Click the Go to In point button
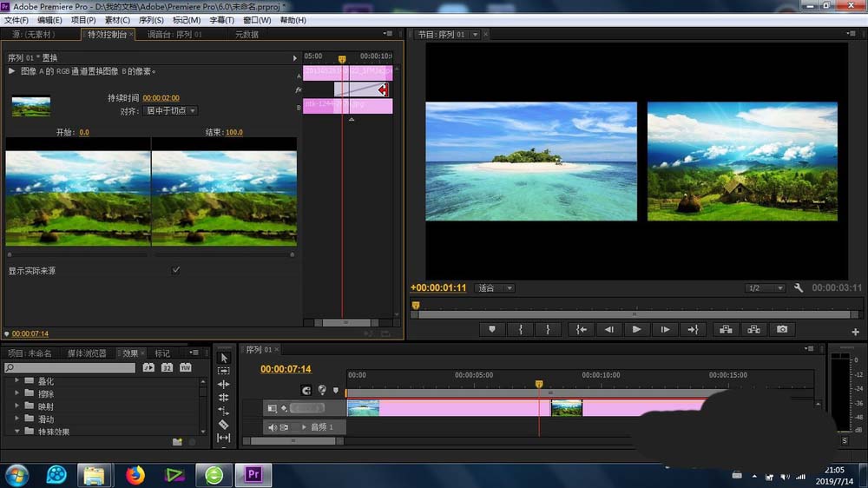Image resolution: width=868 pixels, height=488 pixels. pos(581,329)
